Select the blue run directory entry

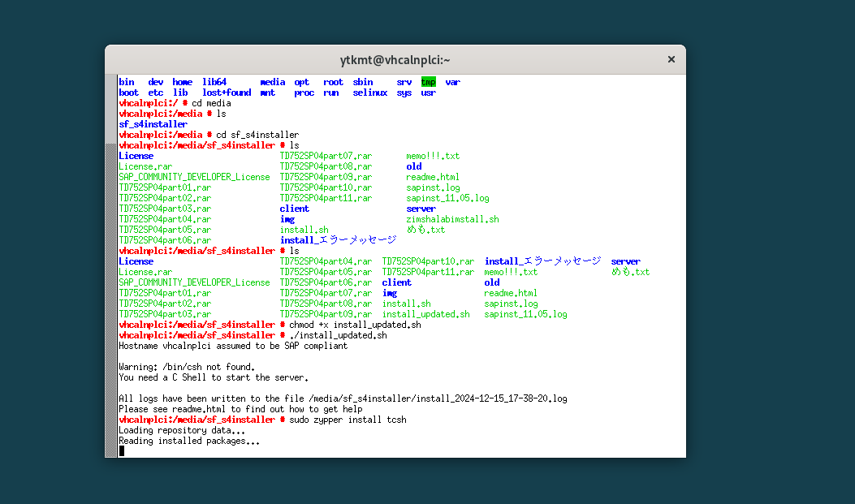[x=331, y=93]
